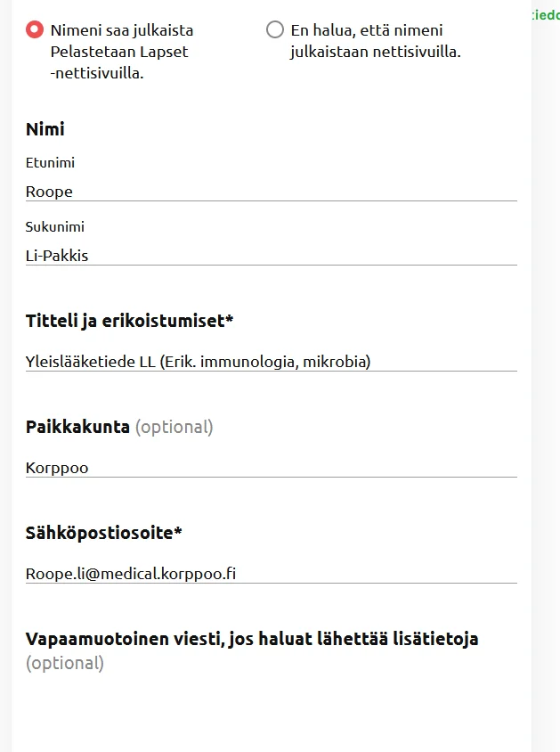Click the 'Sukunimi' field label

pyautogui.click(x=54, y=226)
